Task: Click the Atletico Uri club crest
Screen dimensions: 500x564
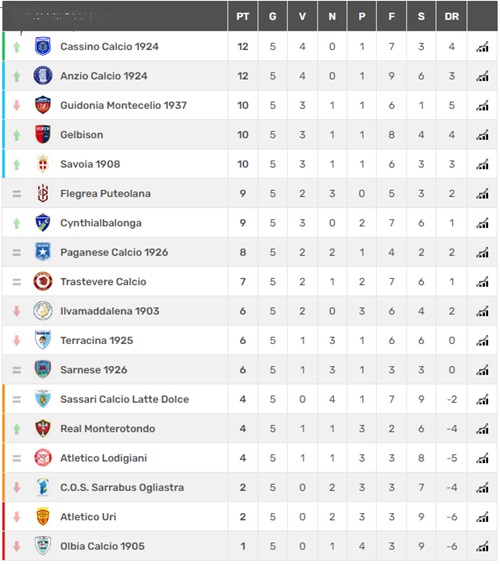Action: pyautogui.click(x=43, y=517)
